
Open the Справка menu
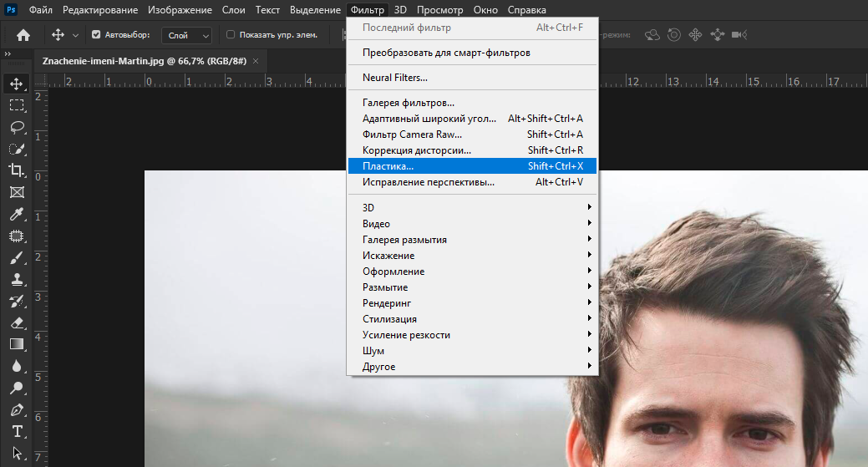point(526,10)
